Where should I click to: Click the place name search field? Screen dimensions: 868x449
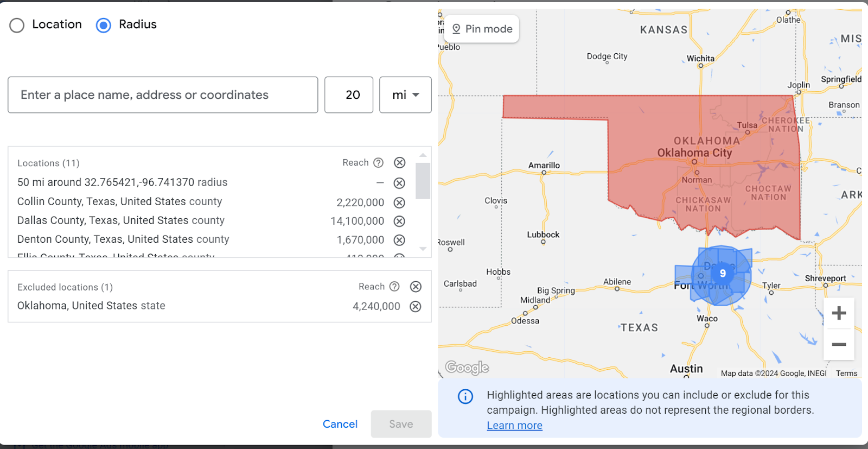click(163, 95)
